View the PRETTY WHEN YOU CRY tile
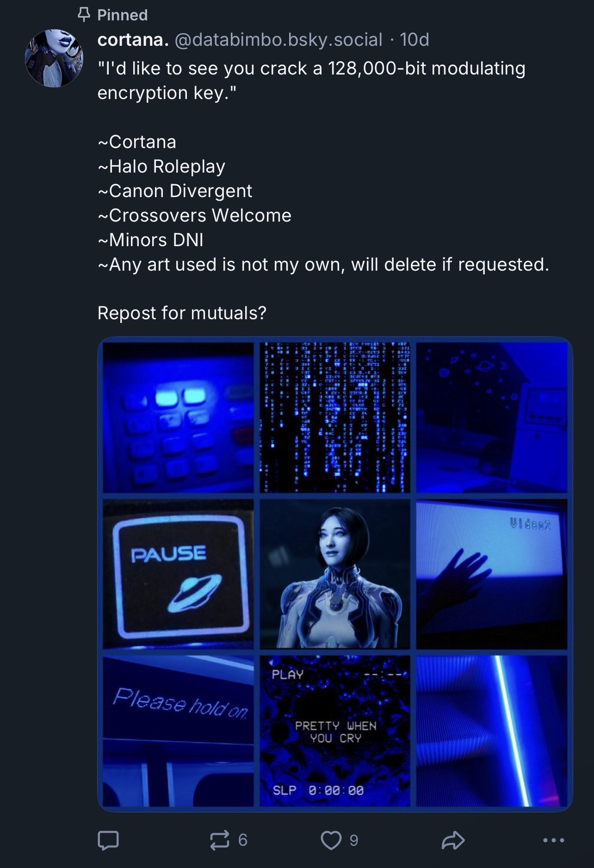 pyautogui.click(x=335, y=731)
